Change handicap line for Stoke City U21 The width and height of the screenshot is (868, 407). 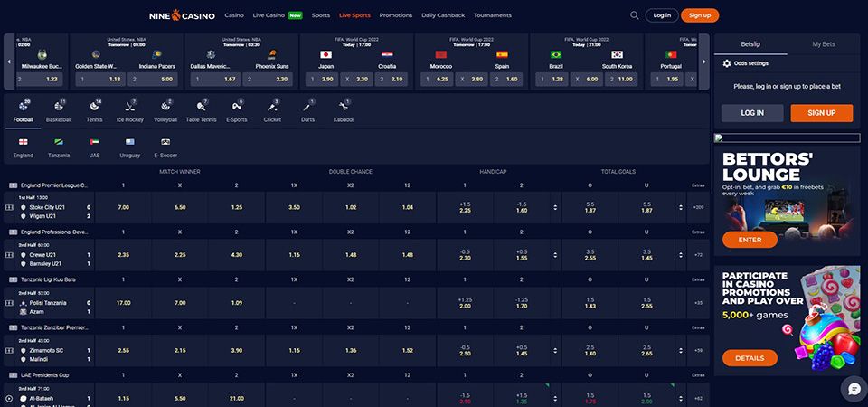[555, 208]
